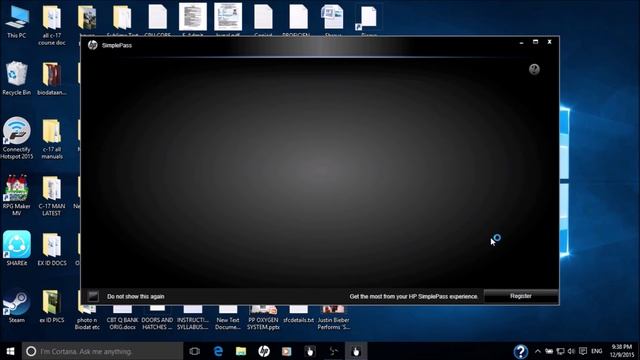640x360 pixels.
Task: Select 'CBT Q BANK ORIG.docx' file label
Action: (x=122, y=323)
